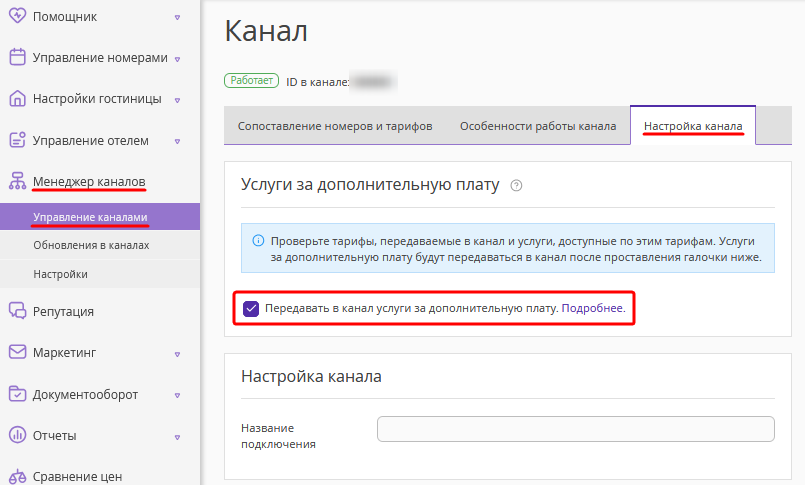Image resolution: width=805 pixels, height=485 pixels.
Task: Follow the Подробнее link
Action: click(593, 308)
